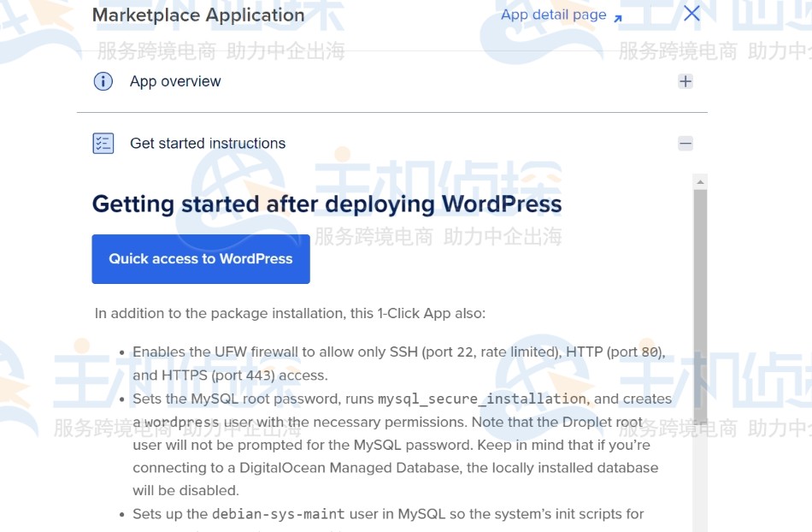
Task: Click the mysql_secure_installation code text
Action: coord(481,399)
